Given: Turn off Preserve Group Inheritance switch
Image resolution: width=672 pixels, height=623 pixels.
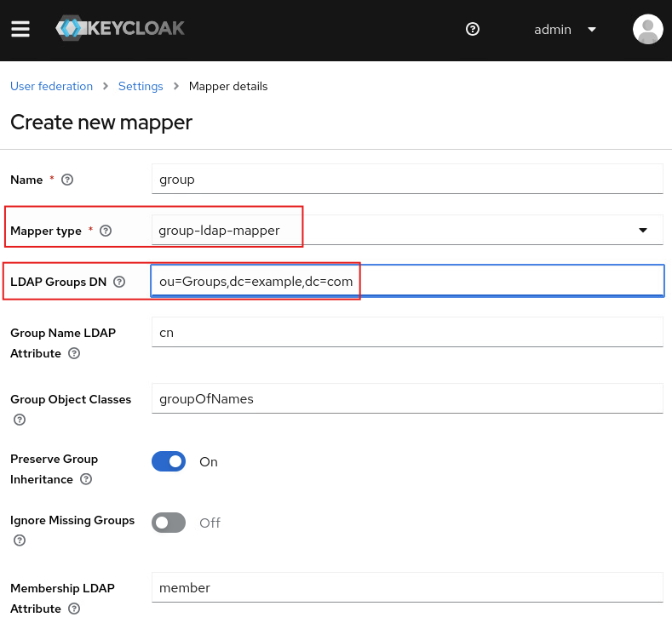Looking at the screenshot, I should (169, 461).
